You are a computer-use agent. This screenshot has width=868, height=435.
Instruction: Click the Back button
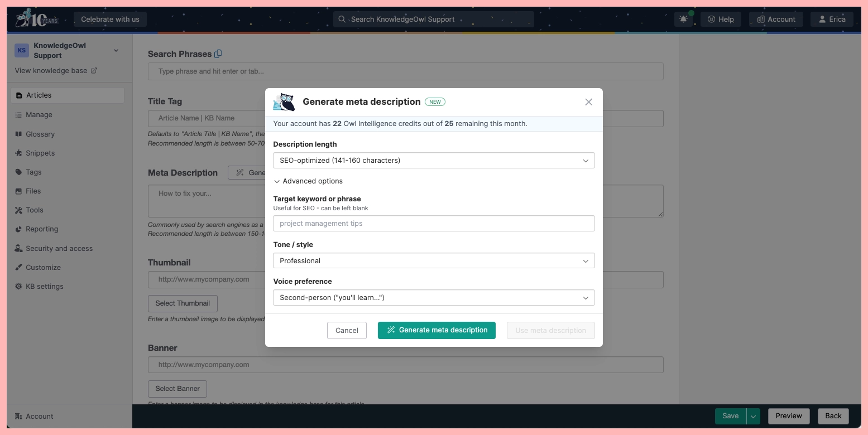click(x=833, y=416)
